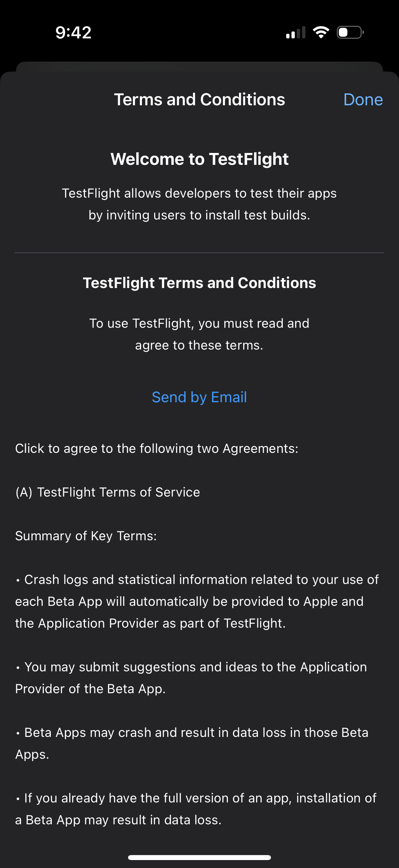This screenshot has height=868, width=399.
Task: Tap the crash logs bullet point
Action: coord(197,601)
